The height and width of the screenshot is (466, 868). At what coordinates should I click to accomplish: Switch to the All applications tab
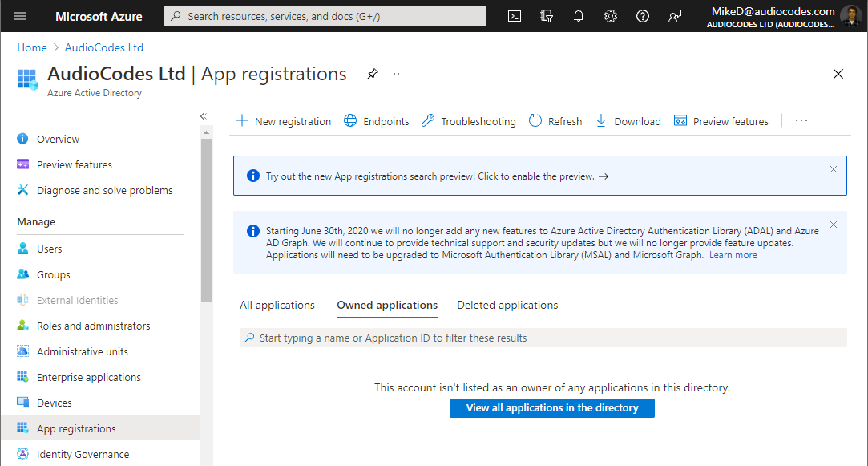coord(277,305)
